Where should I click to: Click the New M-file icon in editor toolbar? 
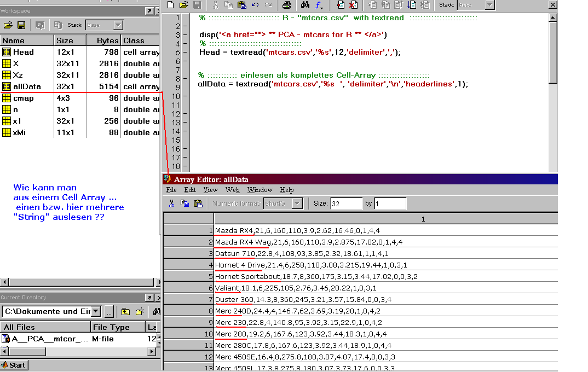click(170, 5)
